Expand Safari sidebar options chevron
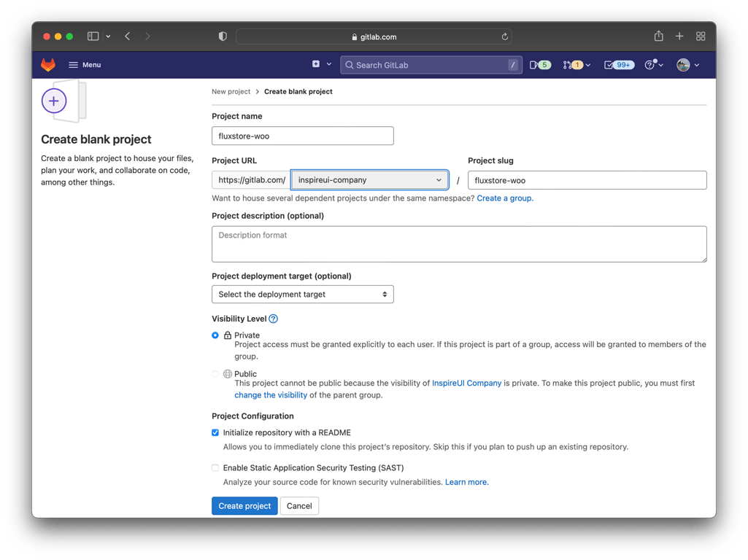This screenshot has height=560, width=748. click(x=108, y=36)
